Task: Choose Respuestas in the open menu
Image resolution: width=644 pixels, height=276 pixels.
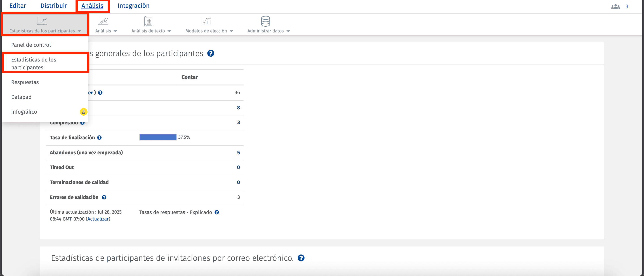Action: [25, 82]
